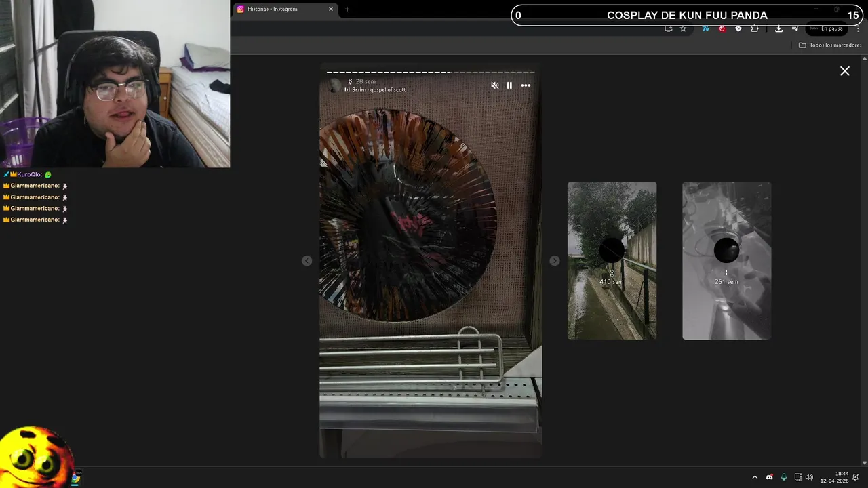Open the extensions puzzle menu
The image size is (868, 488).
coord(754,28)
